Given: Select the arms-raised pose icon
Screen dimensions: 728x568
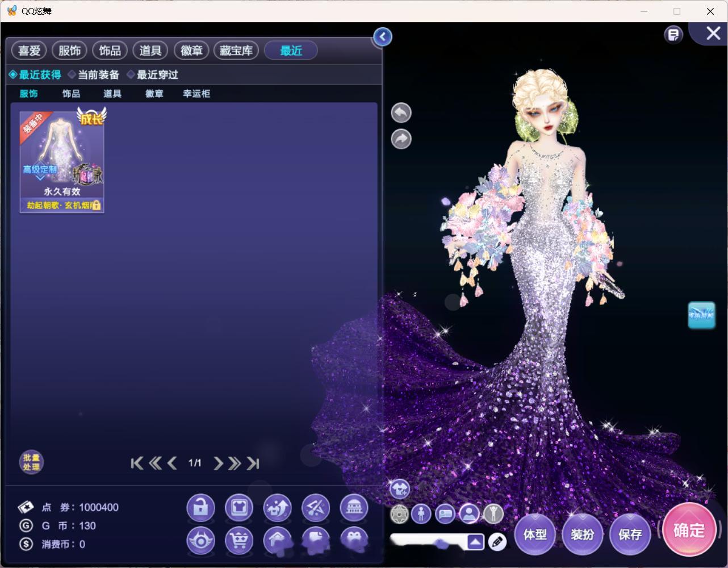Looking at the screenshot, I should [493, 514].
